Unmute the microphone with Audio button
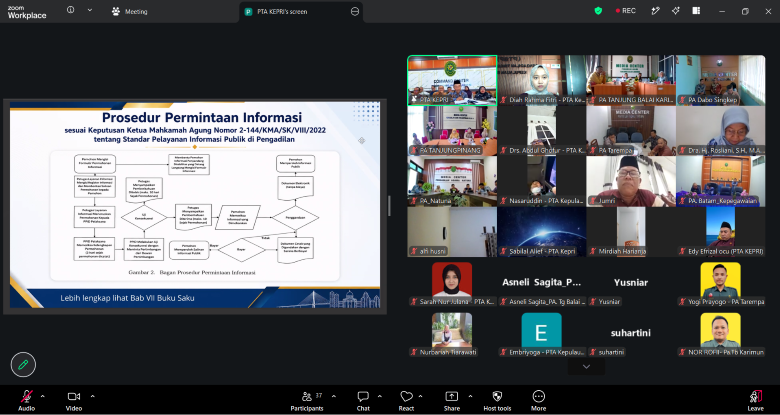The image size is (780, 415). point(26,401)
